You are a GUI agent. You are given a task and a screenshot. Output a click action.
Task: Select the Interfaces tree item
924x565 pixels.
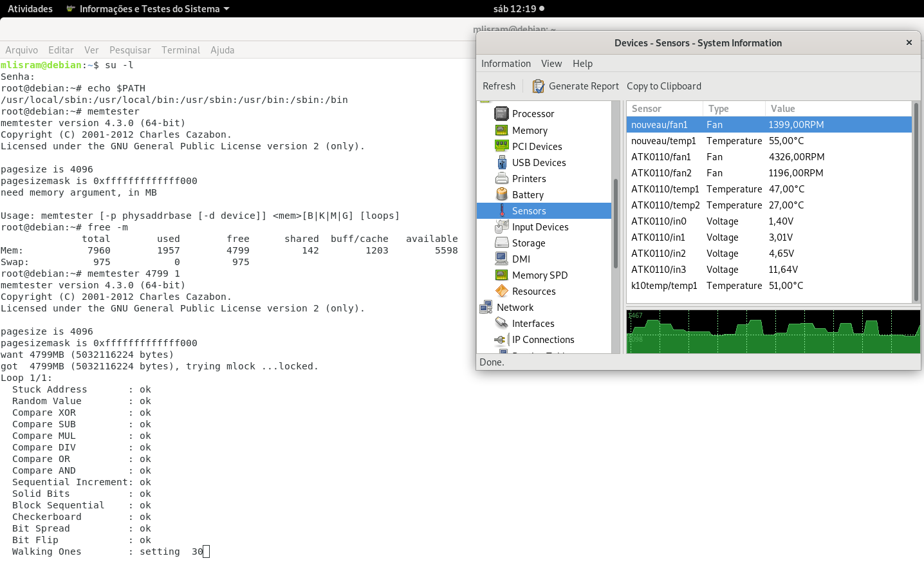click(544, 323)
